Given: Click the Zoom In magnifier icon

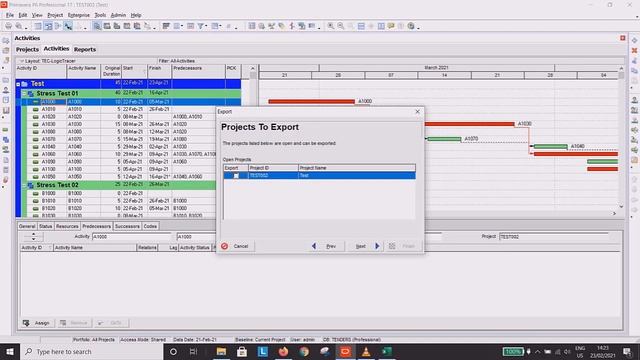Looking at the screenshot, I should pyautogui.click(x=331, y=26).
